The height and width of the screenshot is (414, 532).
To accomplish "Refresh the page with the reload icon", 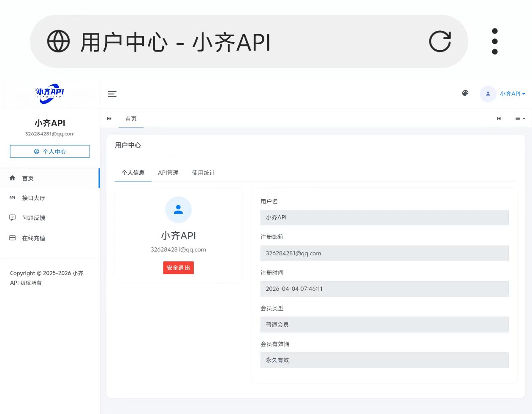I will [440, 41].
